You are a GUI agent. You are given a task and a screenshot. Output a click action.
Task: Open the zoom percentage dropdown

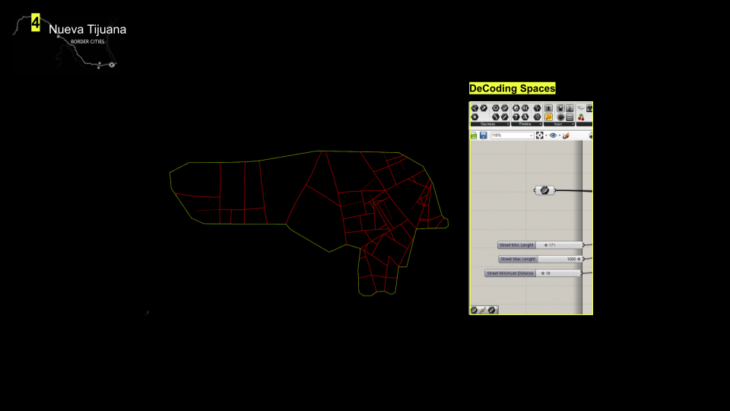510,135
